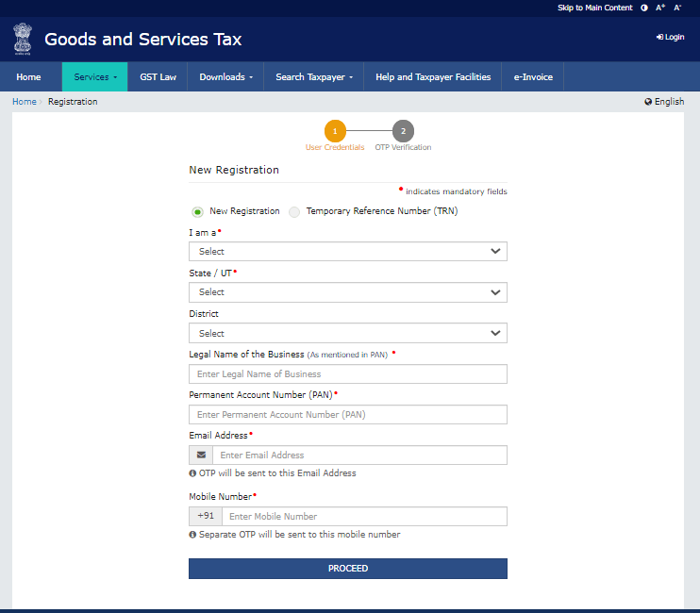The width and height of the screenshot is (700, 613).
Task: Open the Home tab in navigation bar
Action: coord(28,77)
